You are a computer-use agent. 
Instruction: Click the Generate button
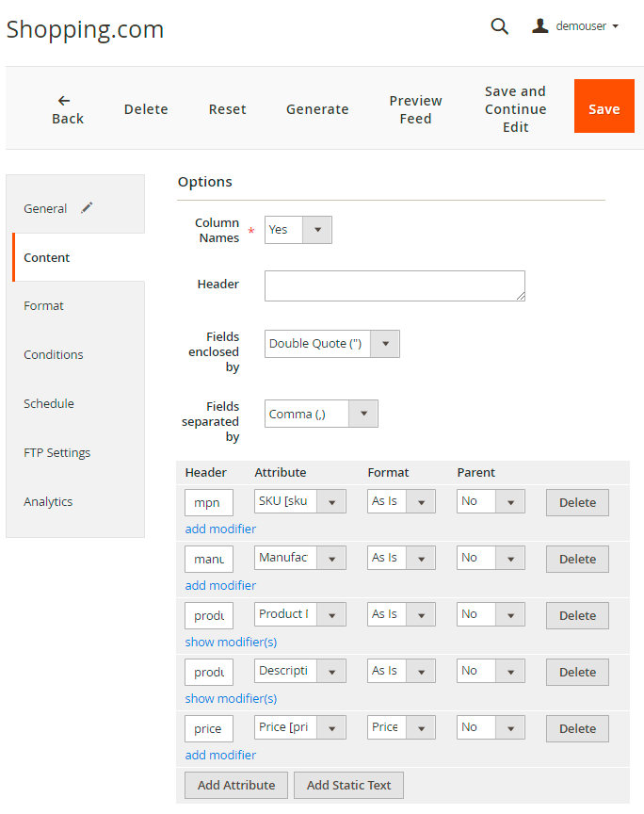tap(317, 109)
